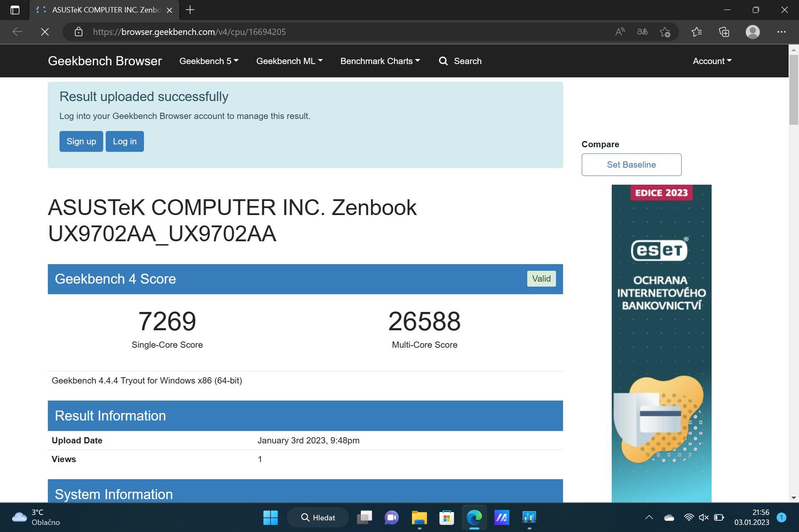Open File Explorer from taskbar

coord(419,517)
